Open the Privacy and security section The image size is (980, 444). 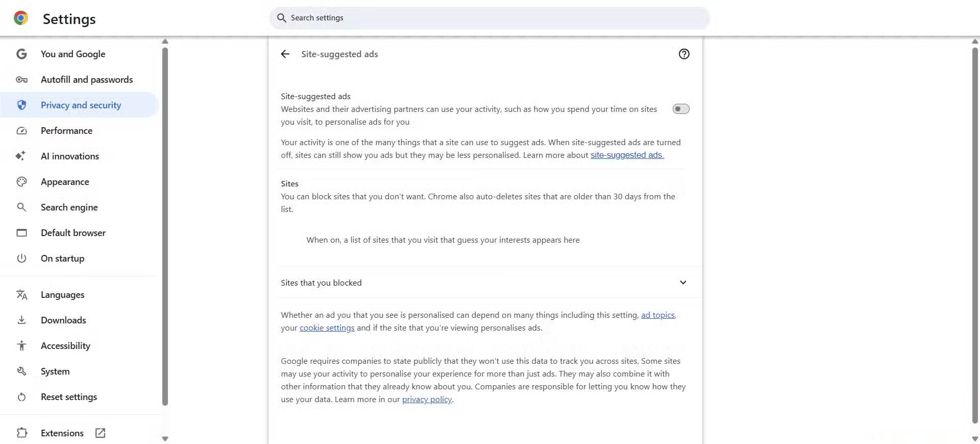(x=81, y=105)
